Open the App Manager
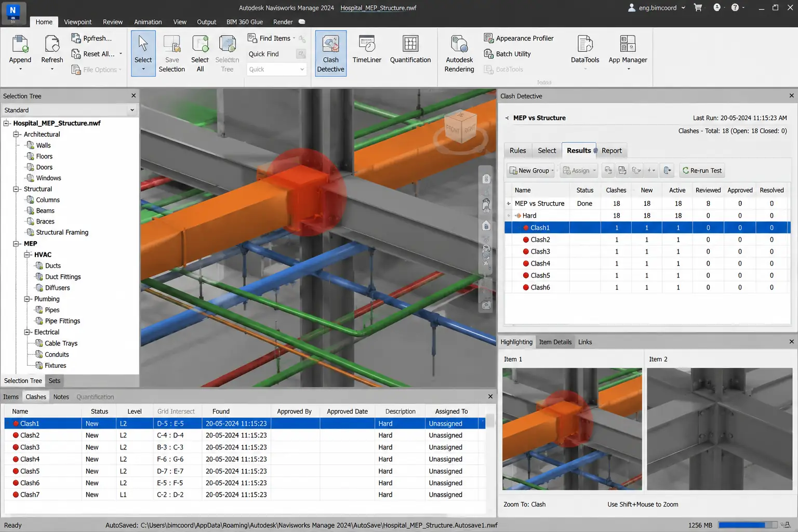The height and width of the screenshot is (532, 798). coord(628,52)
